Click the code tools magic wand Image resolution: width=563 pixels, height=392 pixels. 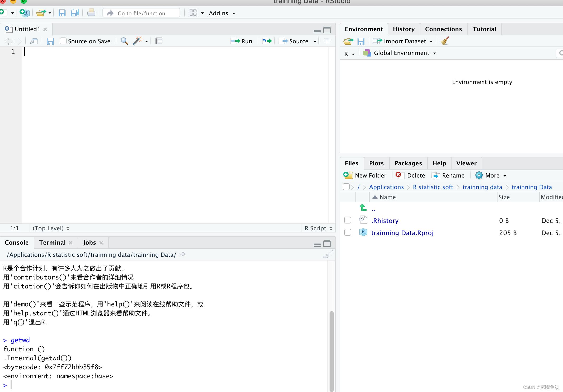138,41
